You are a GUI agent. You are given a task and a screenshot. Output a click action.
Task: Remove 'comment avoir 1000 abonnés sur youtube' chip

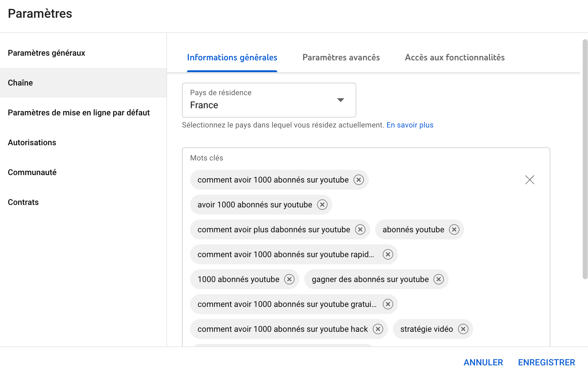pyautogui.click(x=359, y=180)
